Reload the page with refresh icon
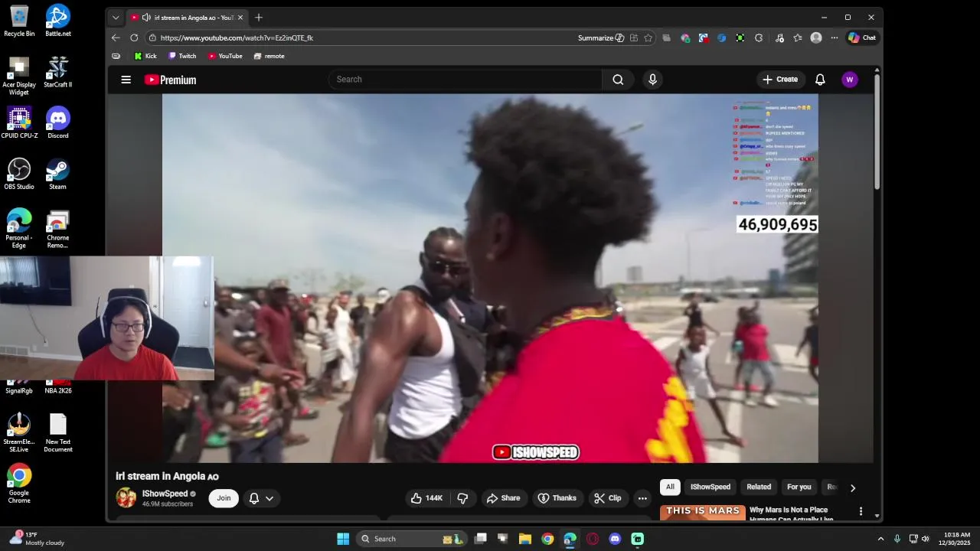980x551 pixels. pyautogui.click(x=134, y=37)
